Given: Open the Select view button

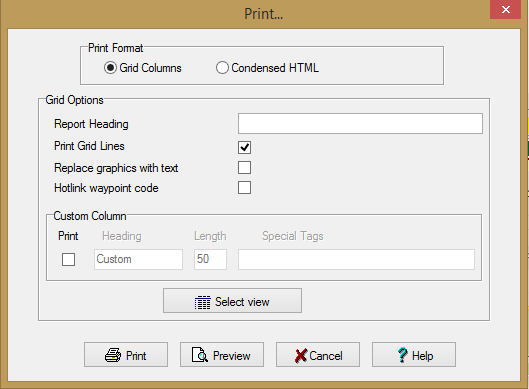Looking at the screenshot, I should tap(232, 301).
